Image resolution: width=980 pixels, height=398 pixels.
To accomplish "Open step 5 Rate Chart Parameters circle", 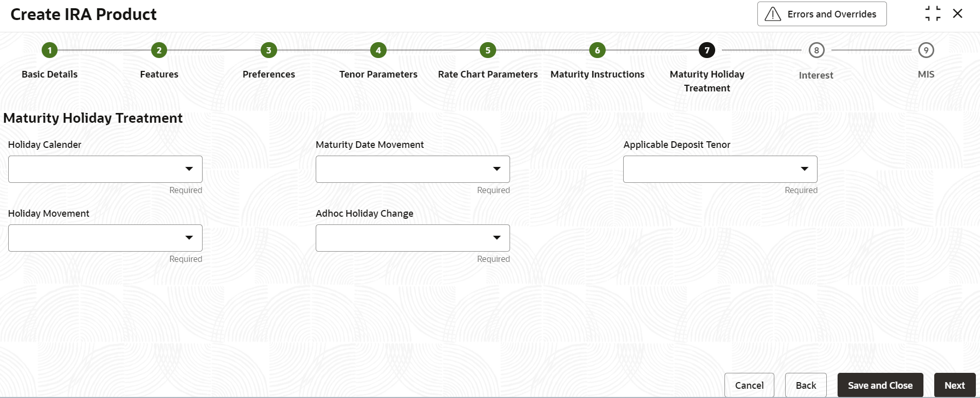I will 488,50.
